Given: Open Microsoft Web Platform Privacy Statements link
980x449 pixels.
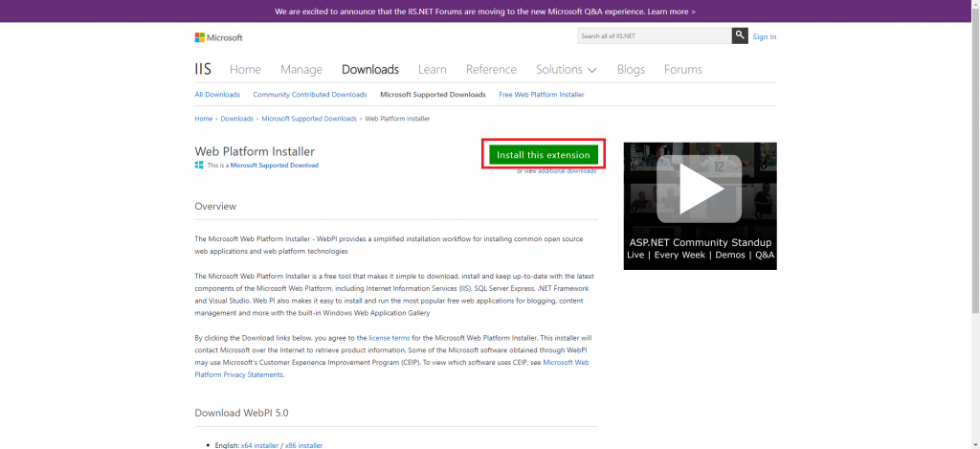Looking at the screenshot, I should pos(391,369).
